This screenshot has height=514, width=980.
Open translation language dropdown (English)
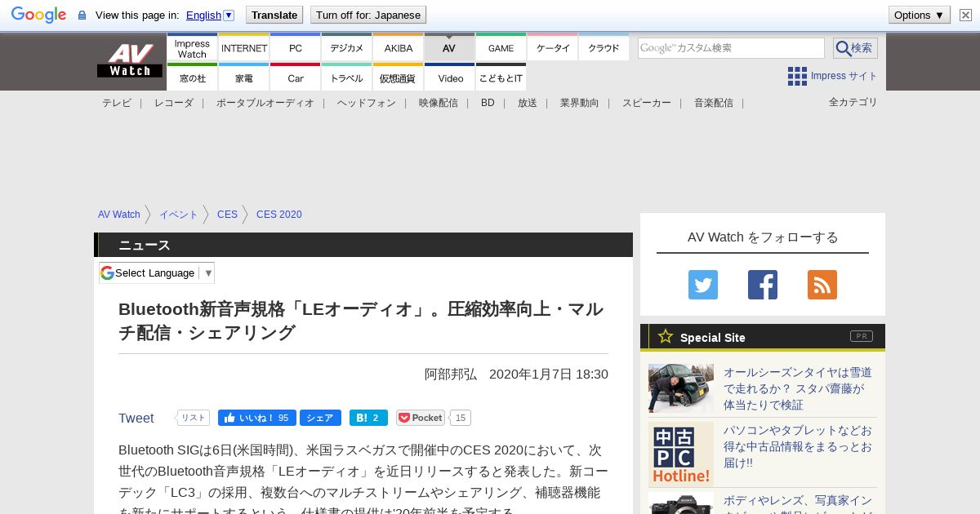[x=210, y=15]
